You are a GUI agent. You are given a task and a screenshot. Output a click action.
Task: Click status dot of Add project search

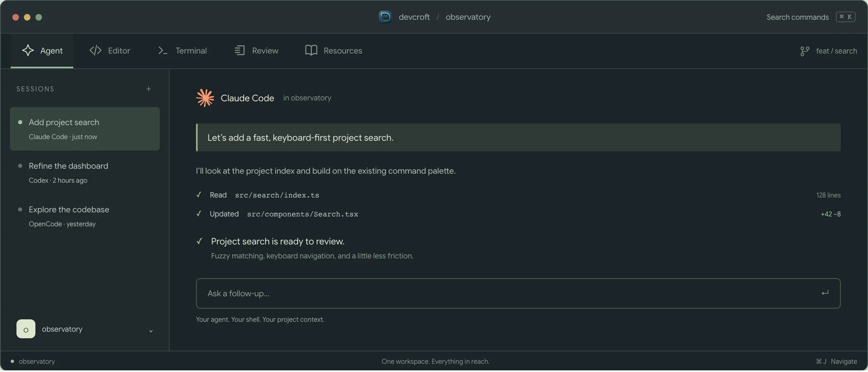(x=20, y=122)
